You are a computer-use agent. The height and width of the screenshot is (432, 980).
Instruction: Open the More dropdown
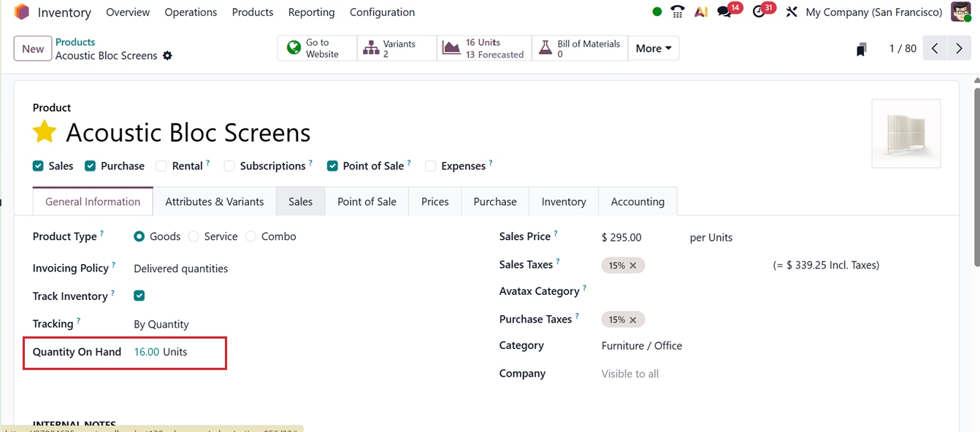click(x=652, y=47)
